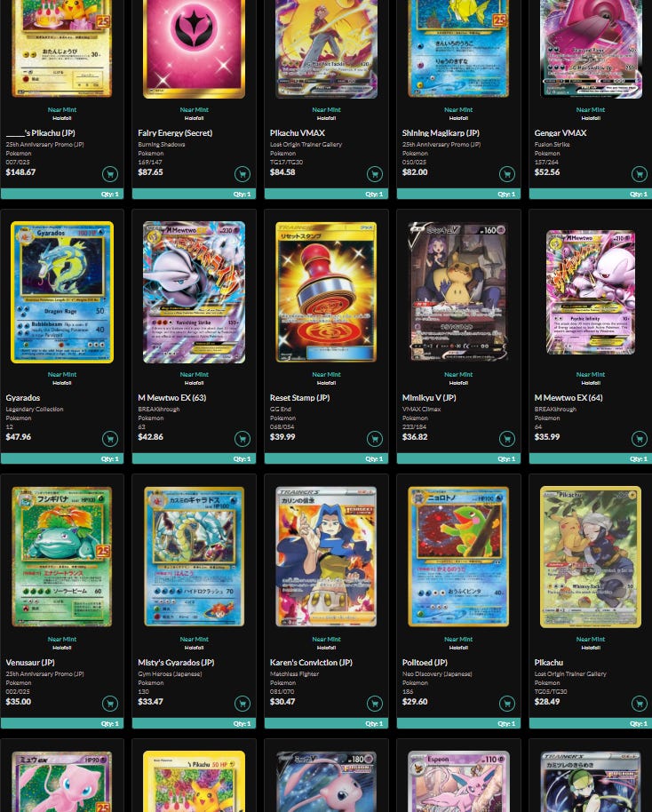This screenshot has width=652, height=812.
Task: Click the Neo Discovery (Japanese) set name
Action: click(x=437, y=673)
